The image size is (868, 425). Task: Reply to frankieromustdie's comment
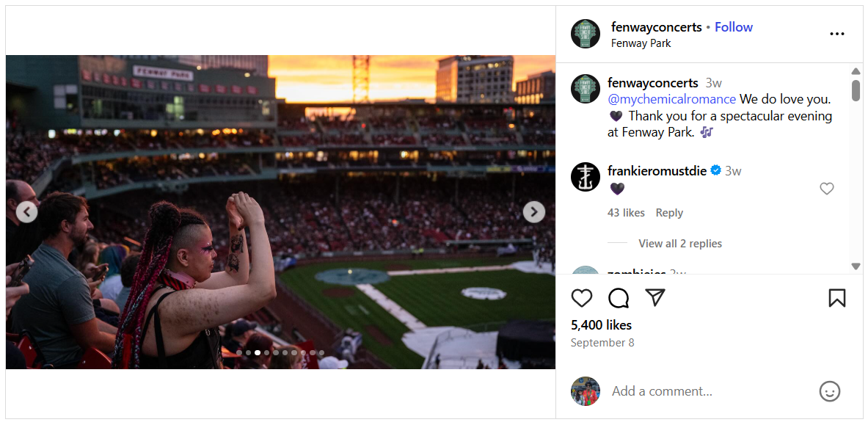click(x=668, y=212)
